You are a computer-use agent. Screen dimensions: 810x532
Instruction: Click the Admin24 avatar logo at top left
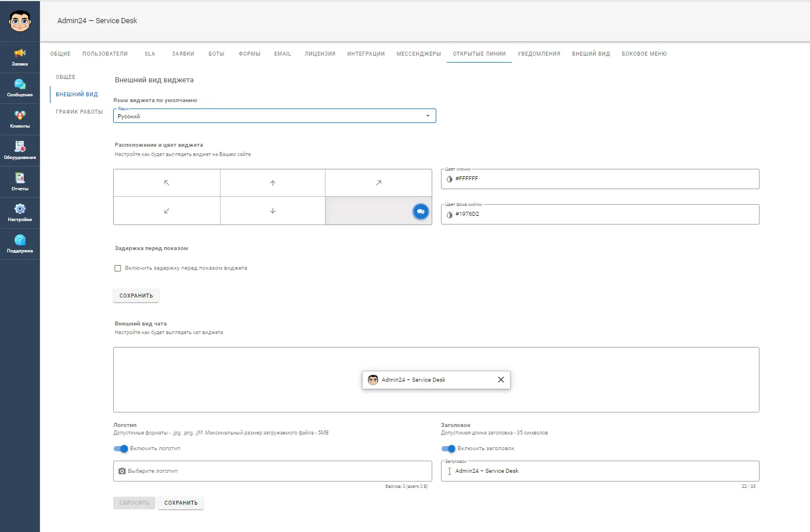(20, 21)
